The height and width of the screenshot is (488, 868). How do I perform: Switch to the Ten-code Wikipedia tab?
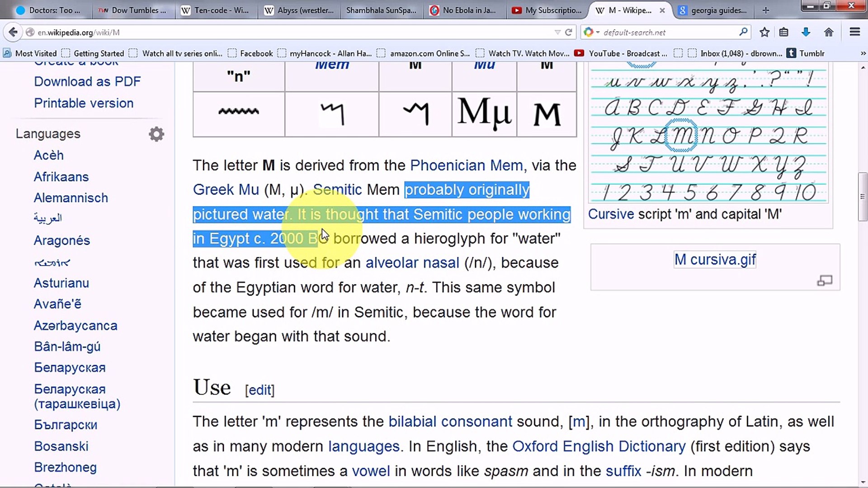coord(215,10)
